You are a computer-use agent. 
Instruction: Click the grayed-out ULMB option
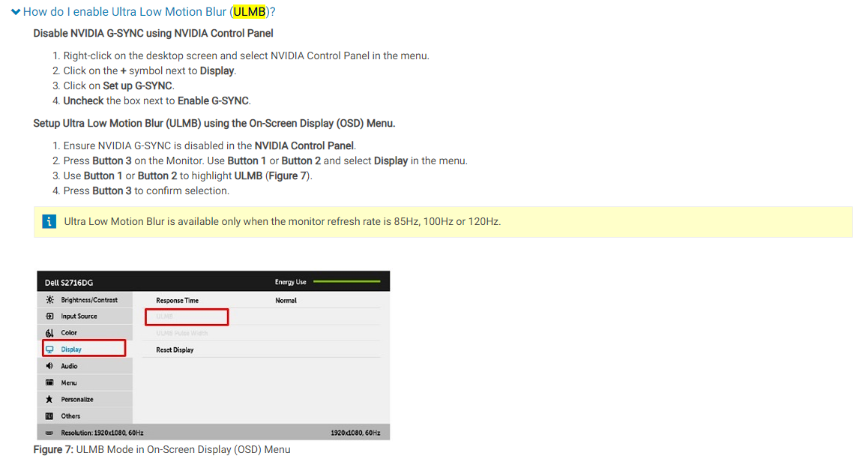(x=165, y=316)
